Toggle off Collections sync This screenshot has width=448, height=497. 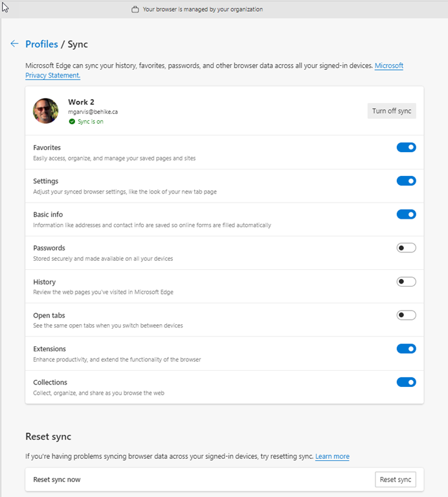tap(406, 382)
